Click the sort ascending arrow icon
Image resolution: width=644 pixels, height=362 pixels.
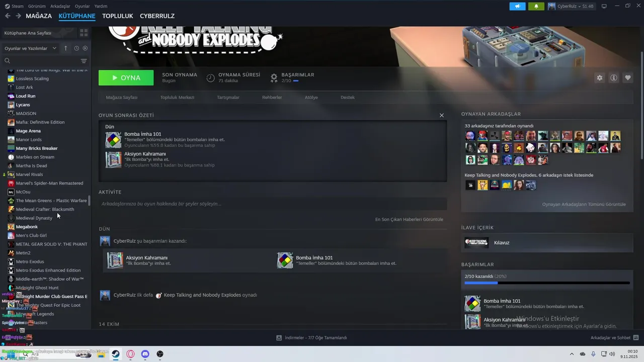coord(65,48)
